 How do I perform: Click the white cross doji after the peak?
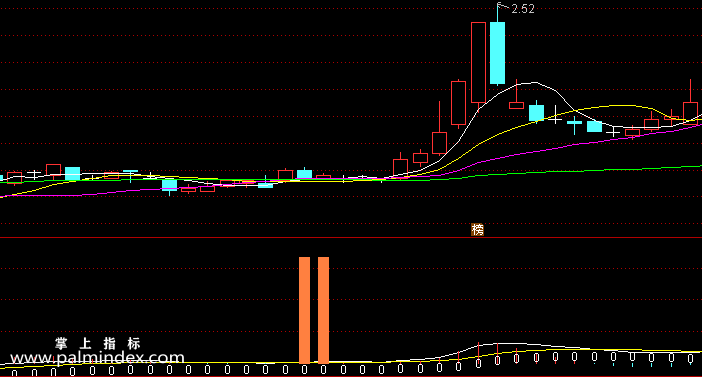click(555, 115)
